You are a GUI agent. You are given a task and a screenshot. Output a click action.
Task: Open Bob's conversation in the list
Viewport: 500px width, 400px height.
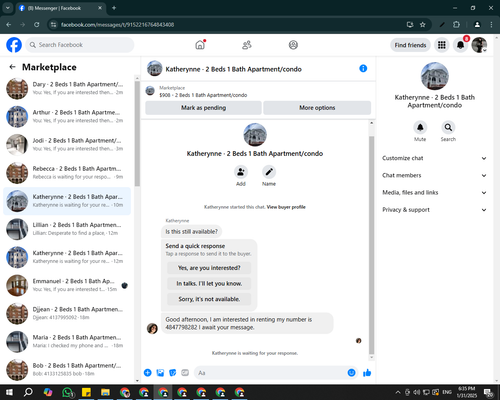click(x=67, y=370)
